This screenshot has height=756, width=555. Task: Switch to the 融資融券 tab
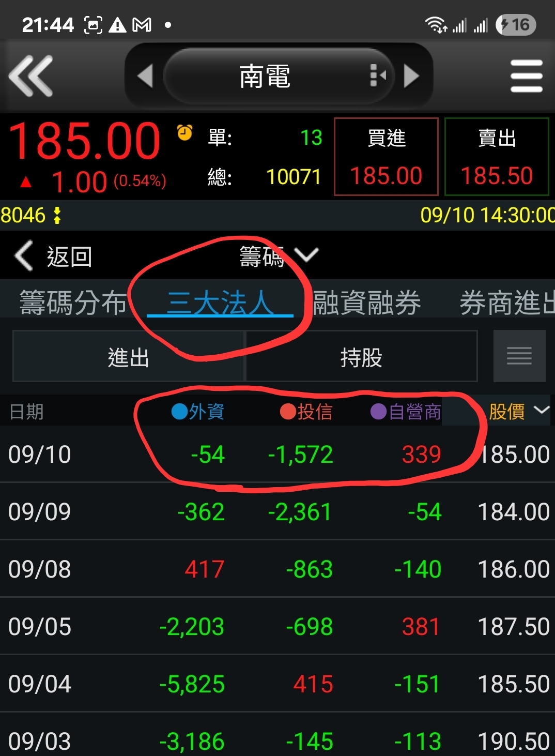click(x=367, y=303)
